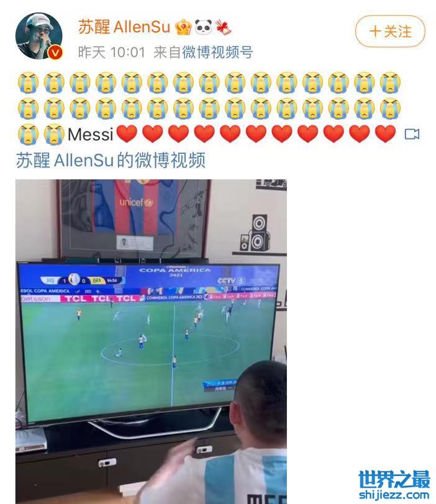Viewport: 436px width, 504px height.
Task: Click the first crying emoji in post
Action: (x=29, y=83)
